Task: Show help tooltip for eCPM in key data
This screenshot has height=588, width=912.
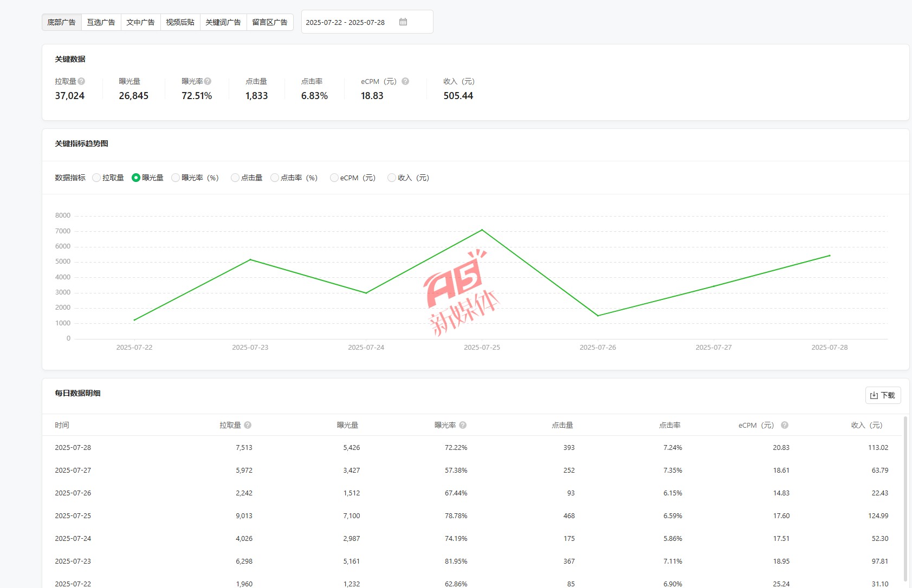Action: coord(405,81)
